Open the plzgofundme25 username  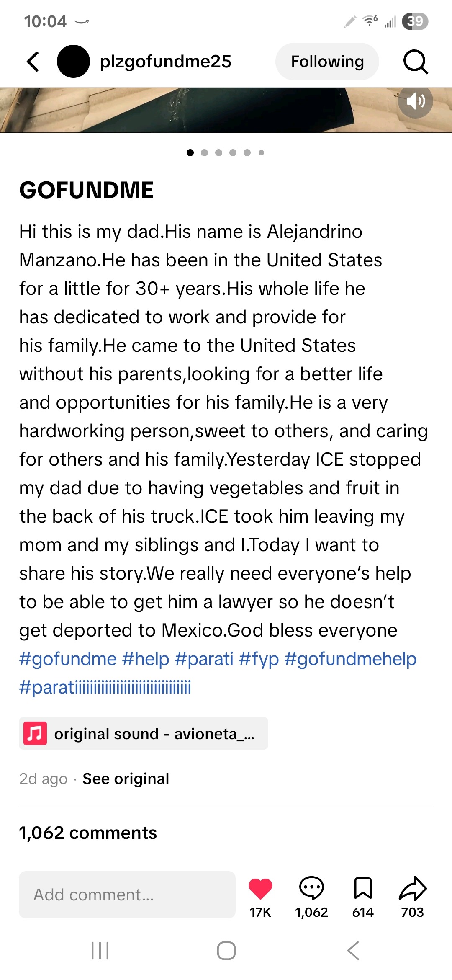pyautogui.click(x=165, y=62)
